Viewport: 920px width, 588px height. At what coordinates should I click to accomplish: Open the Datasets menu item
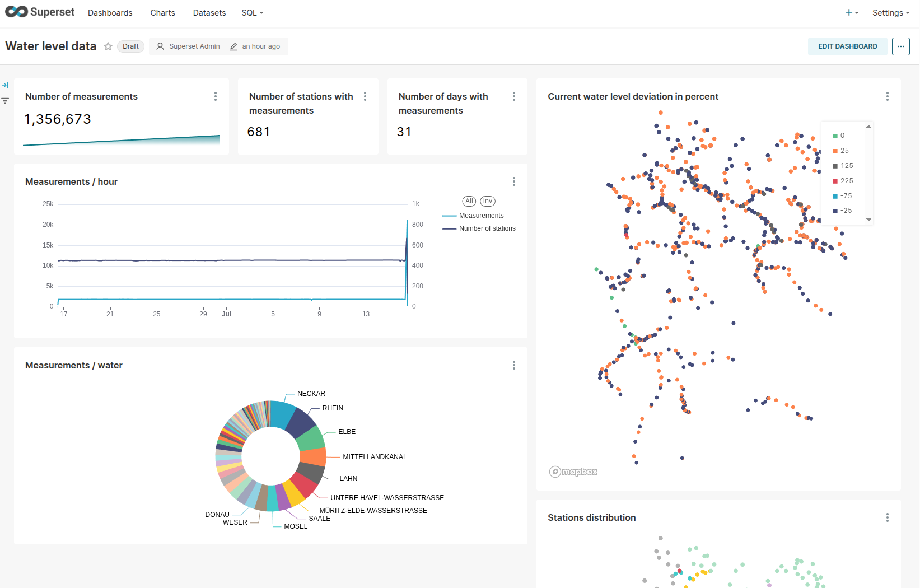tap(209, 13)
